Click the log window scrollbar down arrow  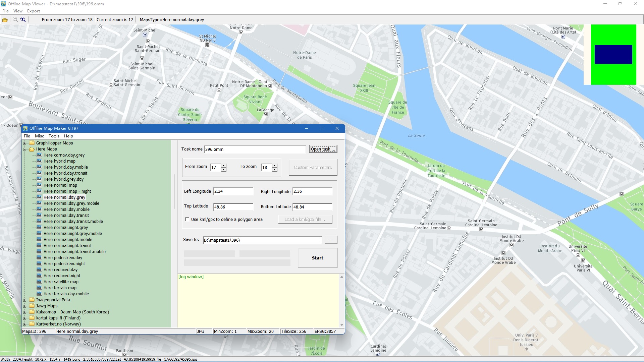tap(342, 324)
